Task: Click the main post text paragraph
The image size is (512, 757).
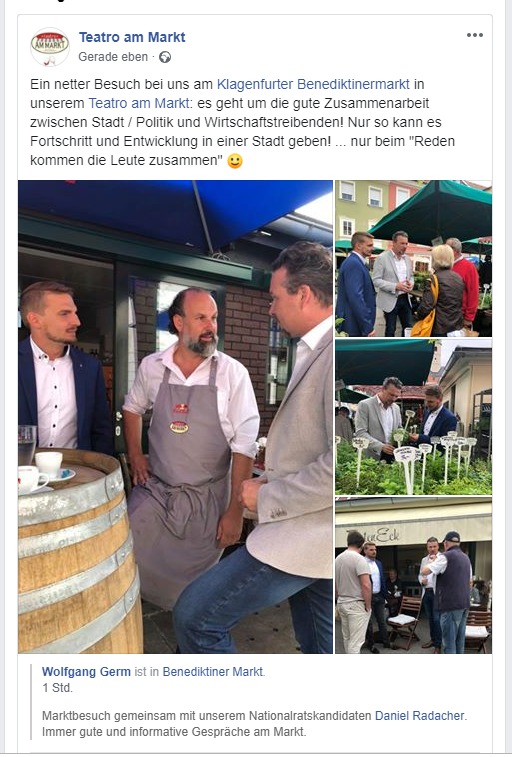Action: point(242,122)
